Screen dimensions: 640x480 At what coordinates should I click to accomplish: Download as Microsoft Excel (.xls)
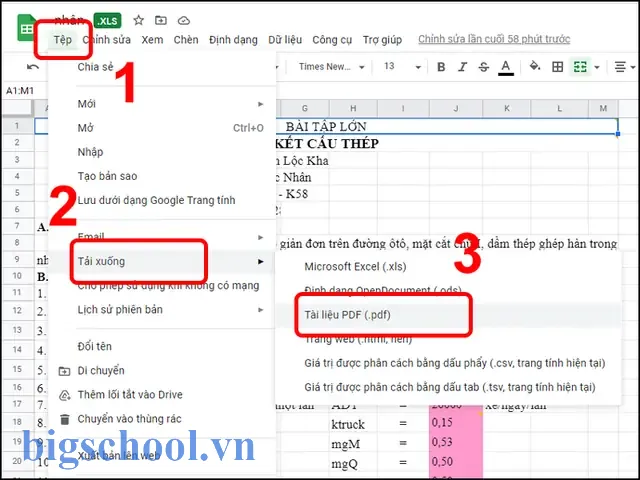coord(448,267)
